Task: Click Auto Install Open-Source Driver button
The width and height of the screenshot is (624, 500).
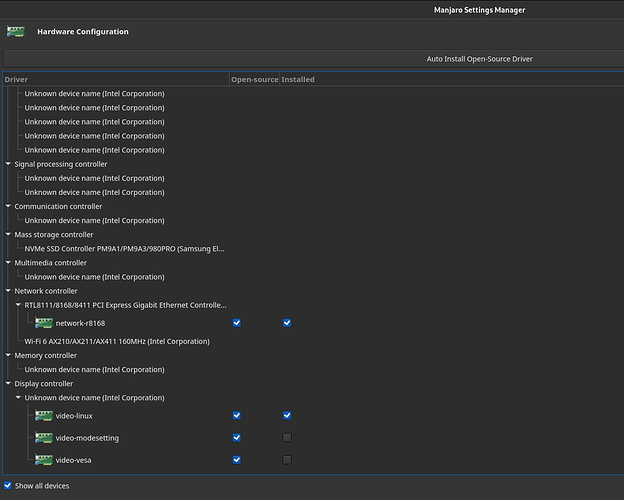Action: [314, 59]
